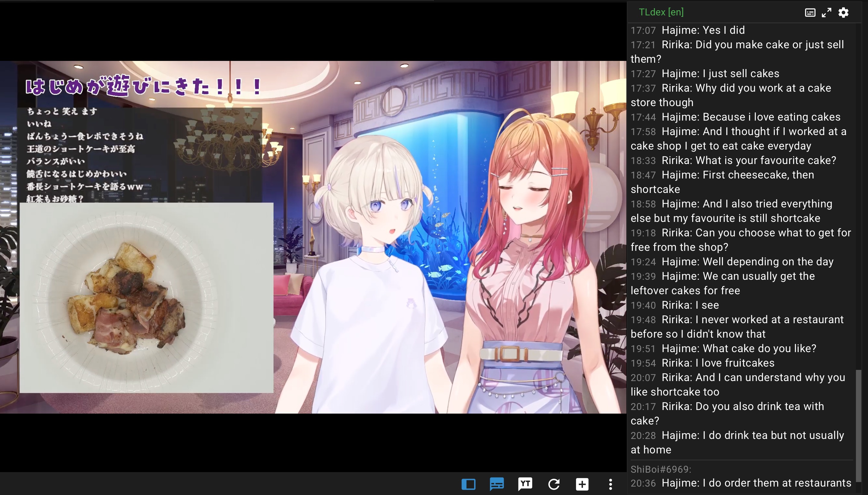This screenshot has width=868, height=495.
Task: Open more options three-dot menu
Action: [610, 484]
